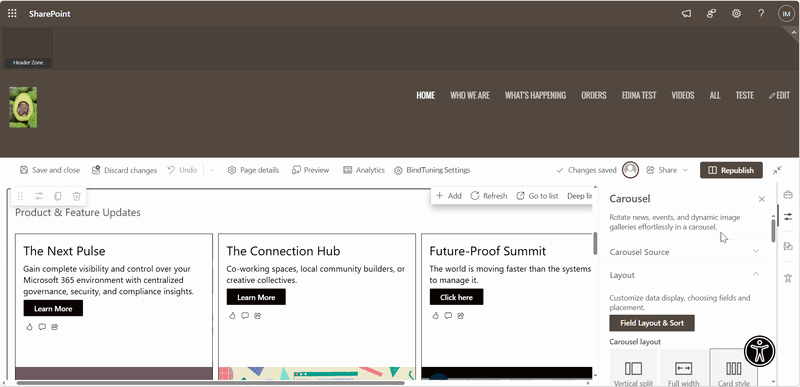Open the VIDEOS navigation item
The width and height of the screenshot is (800, 387).
click(683, 95)
